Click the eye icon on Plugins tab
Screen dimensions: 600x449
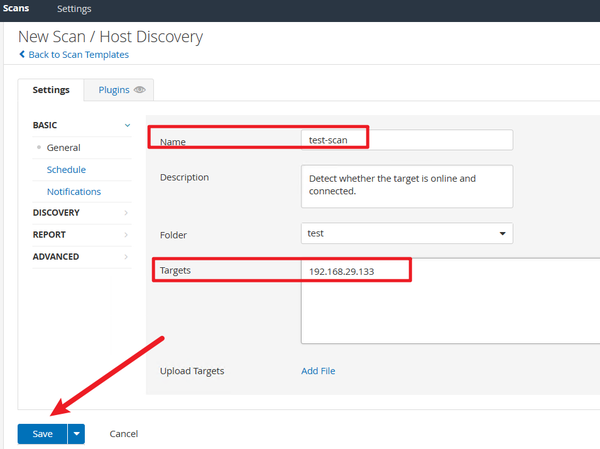(140, 90)
